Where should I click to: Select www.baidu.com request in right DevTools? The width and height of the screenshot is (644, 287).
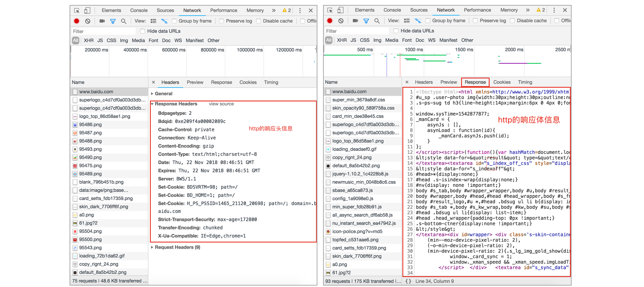363,92
